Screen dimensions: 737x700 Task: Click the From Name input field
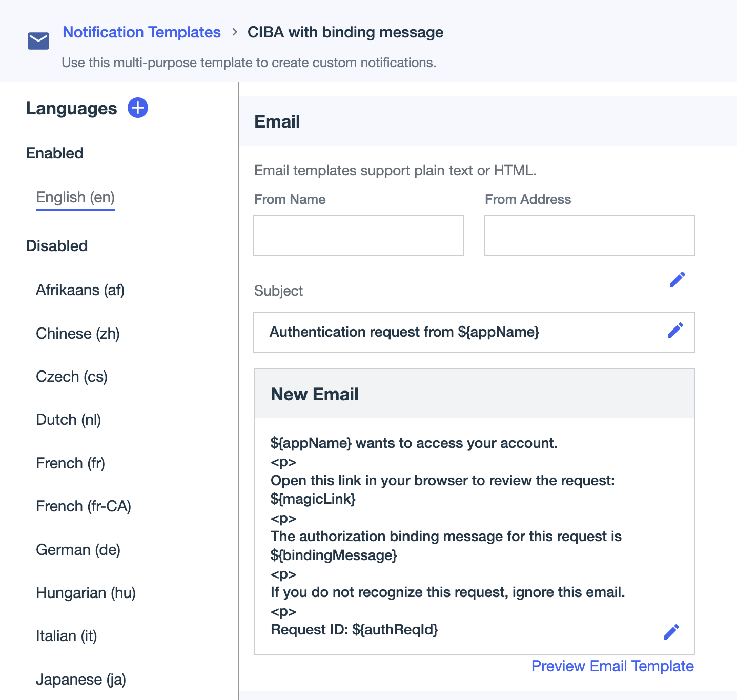[x=358, y=235]
